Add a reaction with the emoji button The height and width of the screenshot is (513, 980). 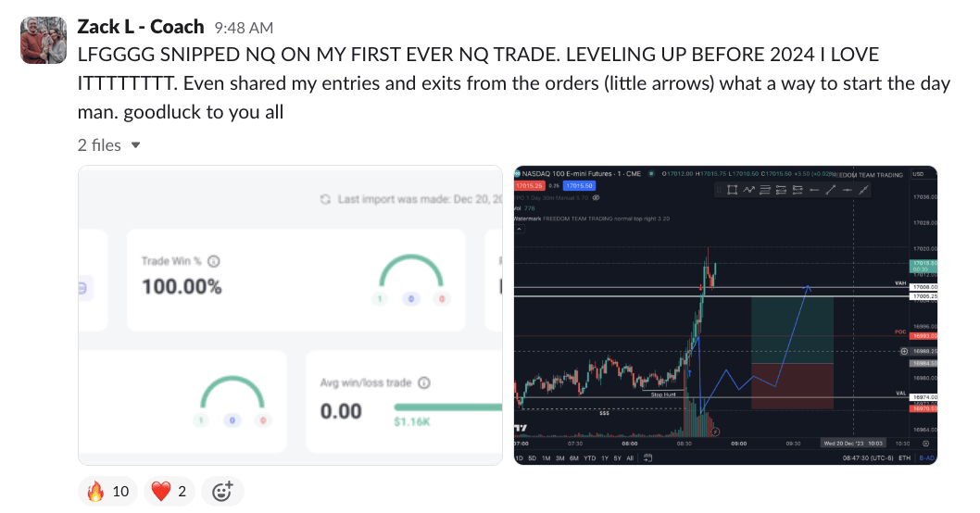pyautogui.click(x=221, y=492)
